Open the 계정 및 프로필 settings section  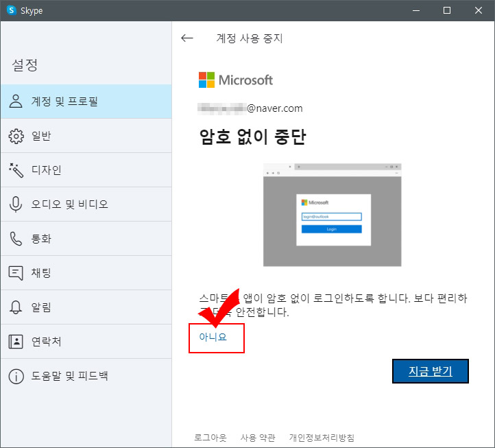[x=86, y=102]
